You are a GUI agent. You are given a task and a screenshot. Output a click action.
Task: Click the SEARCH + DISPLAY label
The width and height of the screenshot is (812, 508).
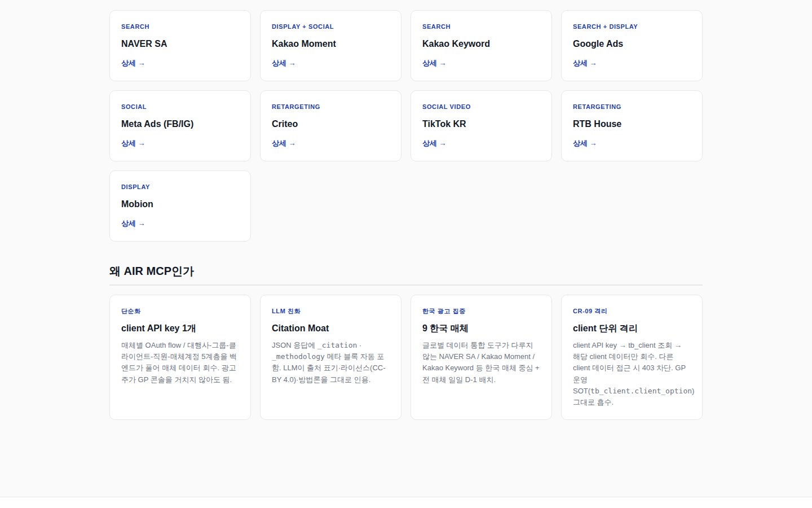[x=605, y=27]
